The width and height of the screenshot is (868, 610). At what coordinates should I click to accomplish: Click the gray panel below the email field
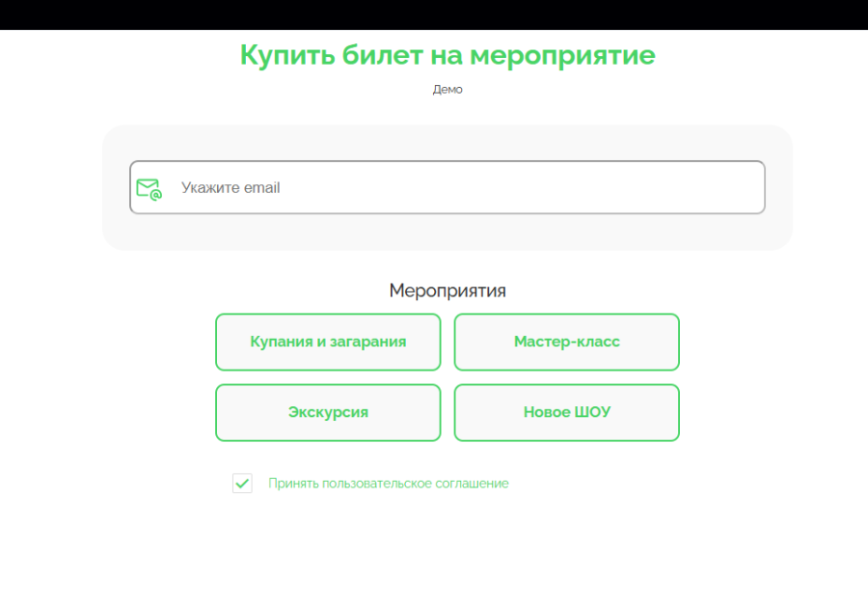click(448, 233)
